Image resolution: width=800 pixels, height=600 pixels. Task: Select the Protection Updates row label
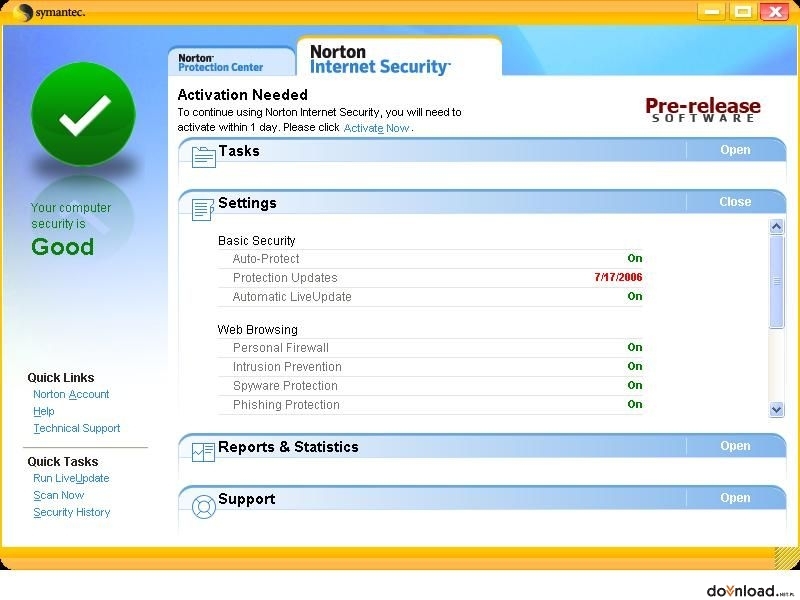coord(285,278)
